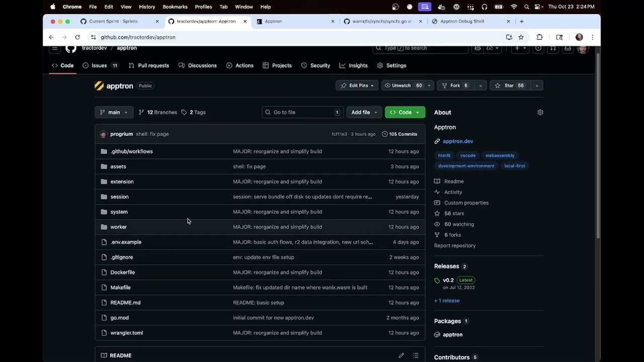
Task: View site information for github.com
Action: coord(93,37)
